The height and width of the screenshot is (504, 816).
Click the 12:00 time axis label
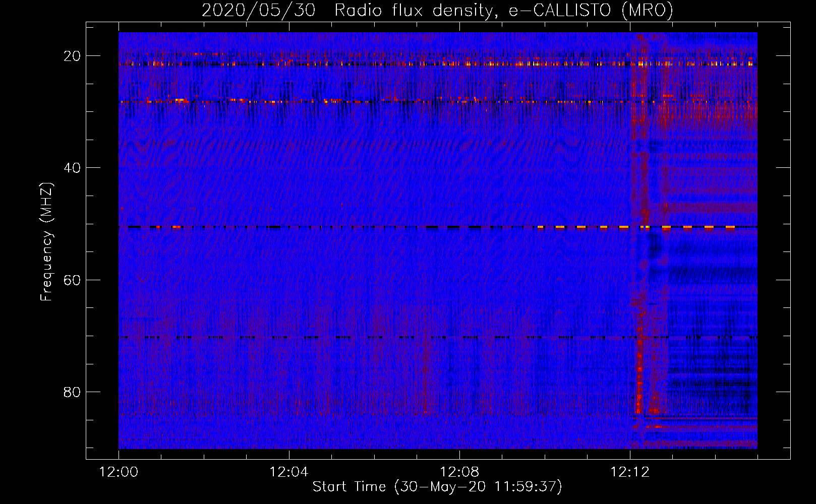click(x=119, y=472)
